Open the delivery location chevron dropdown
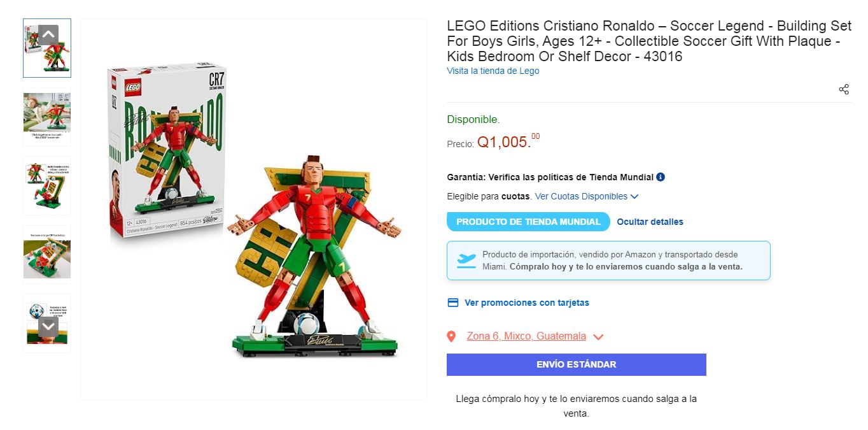This screenshot has height=430, width=868. click(x=598, y=337)
